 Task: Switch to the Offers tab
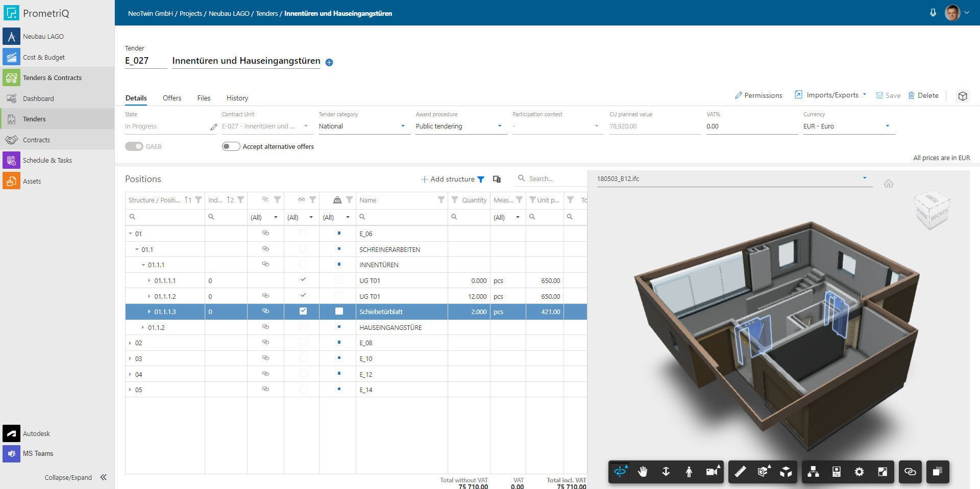[171, 98]
